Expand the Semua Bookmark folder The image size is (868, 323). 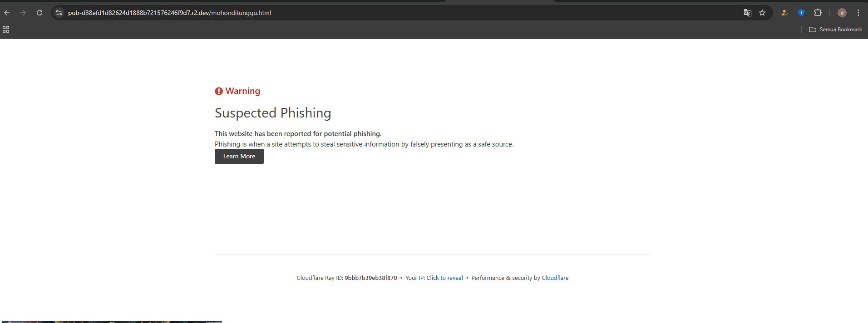[835, 29]
